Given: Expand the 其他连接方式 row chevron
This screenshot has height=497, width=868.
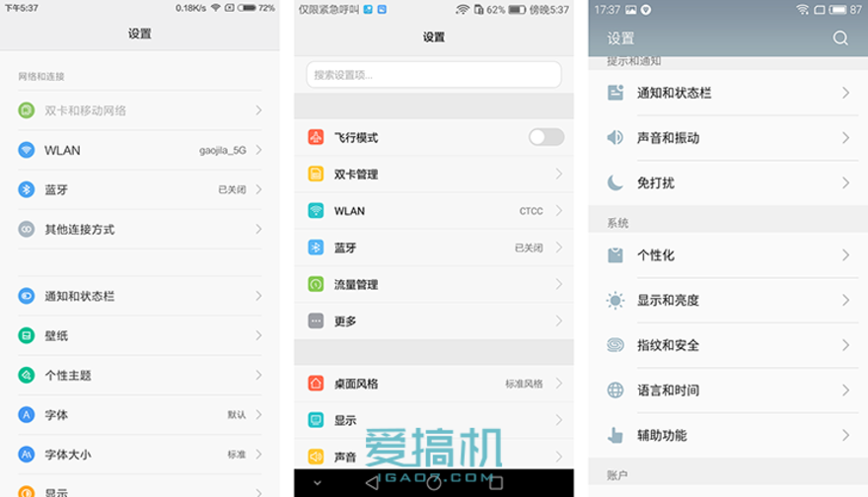Looking at the screenshot, I should (x=258, y=229).
